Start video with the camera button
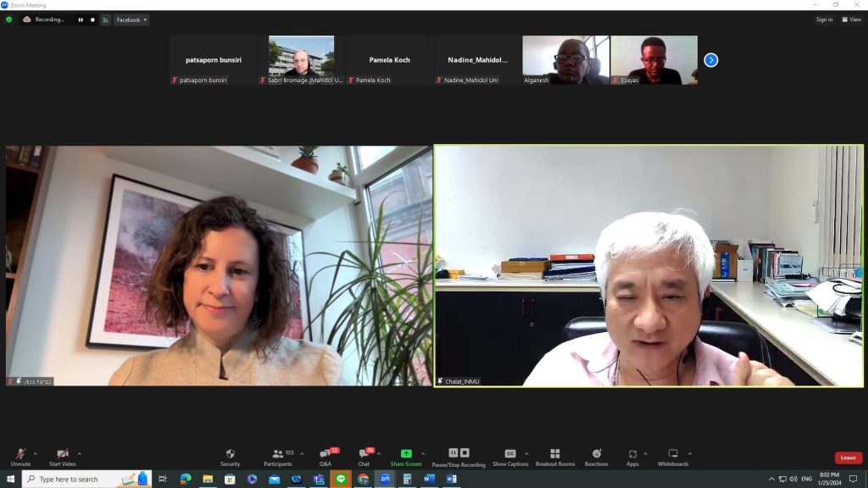The image size is (868, 488). click(x=62, y=456)
